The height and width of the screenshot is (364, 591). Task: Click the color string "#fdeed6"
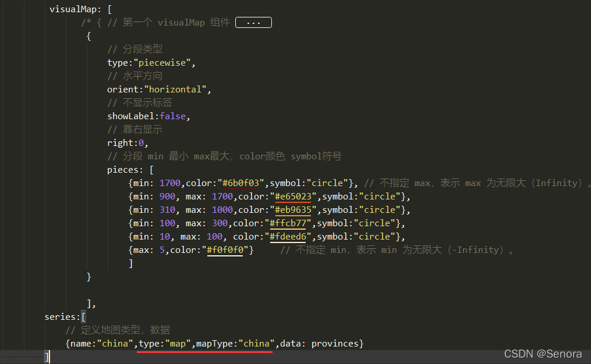[288, 237]
